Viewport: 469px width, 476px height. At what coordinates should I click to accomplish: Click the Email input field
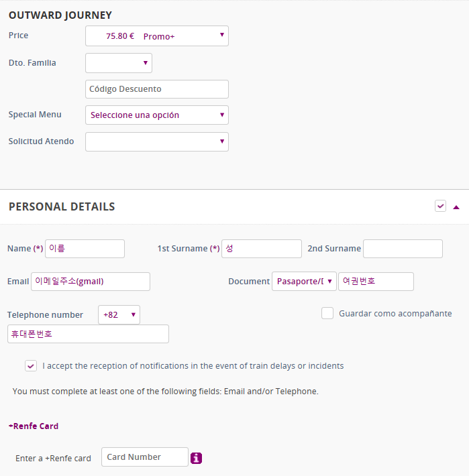[x=91, y=282]
